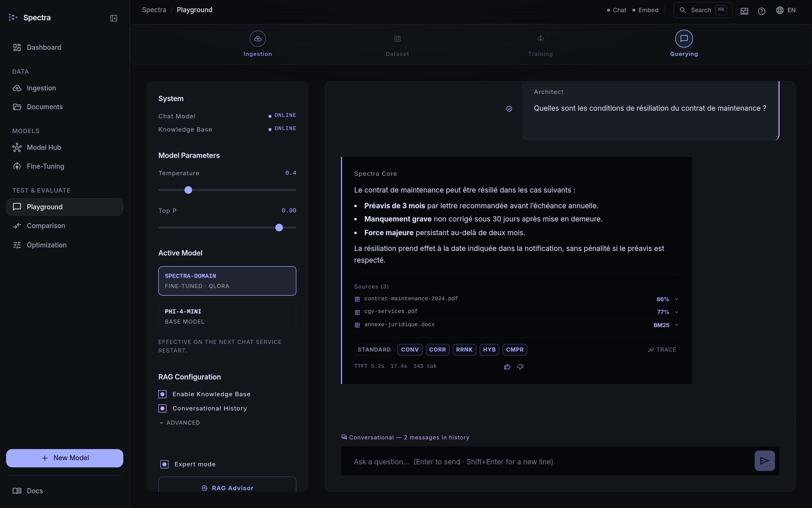The width and height of the screenshot is (812, 508).
Task: Click the contrat-maintenance-2024.pdf document icon
Action: [357, 299]
